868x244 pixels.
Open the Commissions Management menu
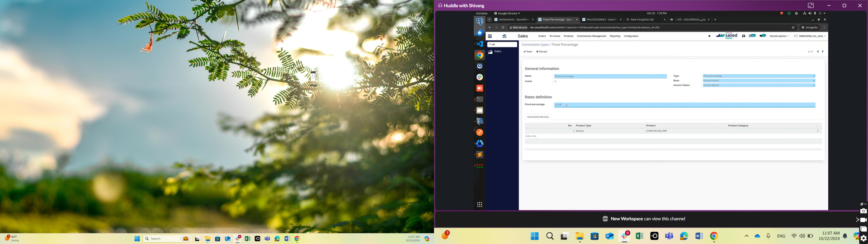coord(591,36)
